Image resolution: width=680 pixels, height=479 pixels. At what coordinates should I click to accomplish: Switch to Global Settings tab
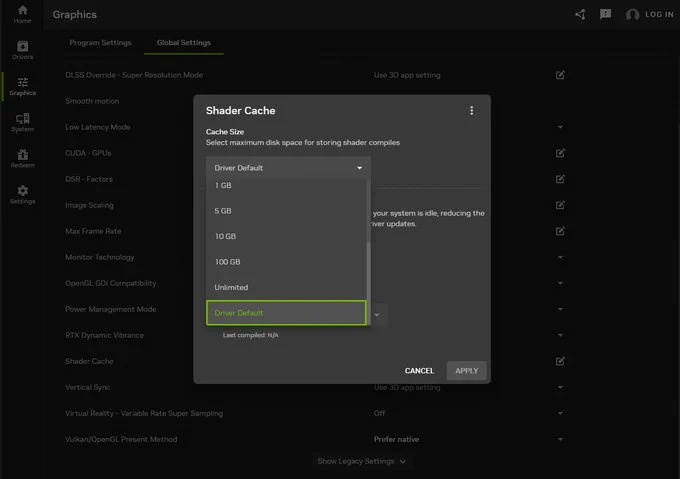tap(183, 42)
